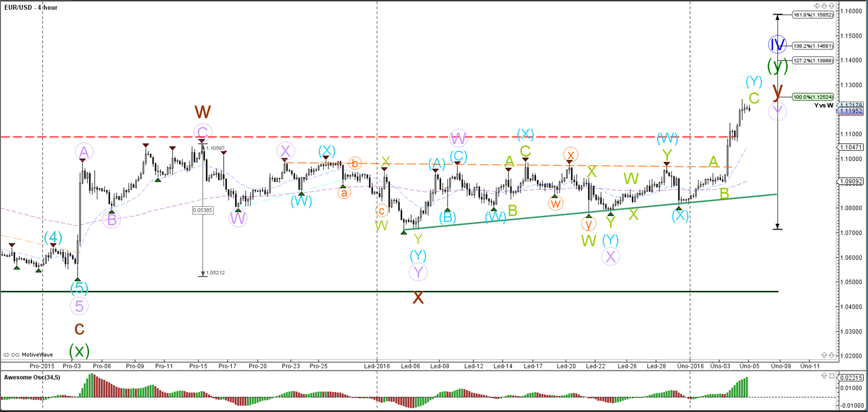This screenshot has width=868, height=412.
Task: Click the down arrow icon at chart top-right
Action: coord(824,6)
